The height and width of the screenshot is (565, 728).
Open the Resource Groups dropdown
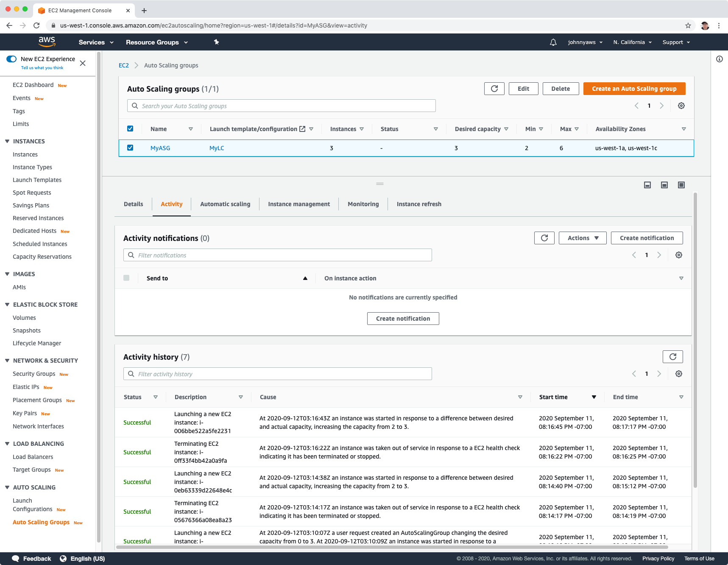pos(157,42)
